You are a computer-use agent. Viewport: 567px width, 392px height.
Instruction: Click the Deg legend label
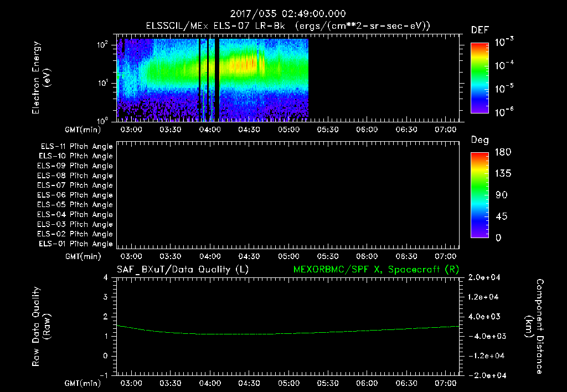tap(480, 140)
